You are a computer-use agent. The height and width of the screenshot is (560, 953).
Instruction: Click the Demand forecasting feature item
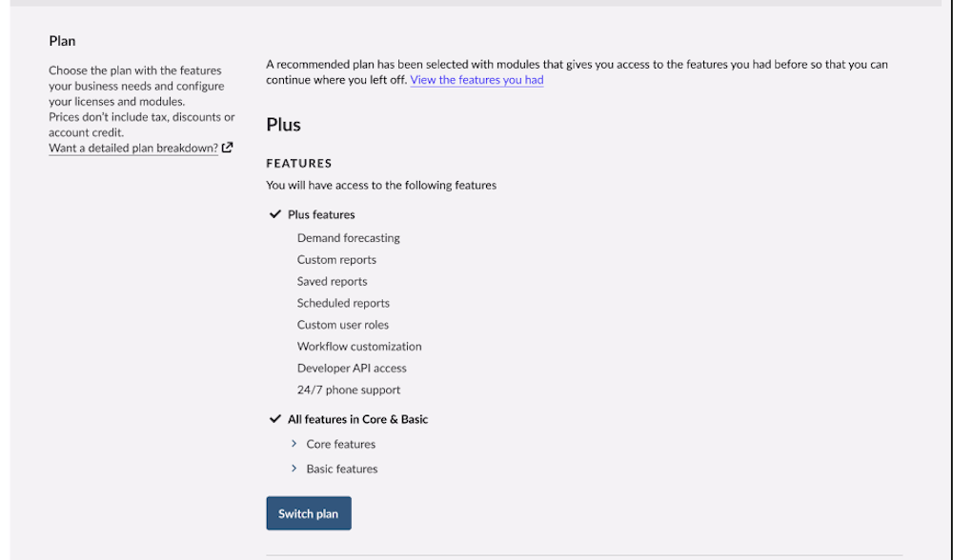pyautogui.click(x=348, y=238)
